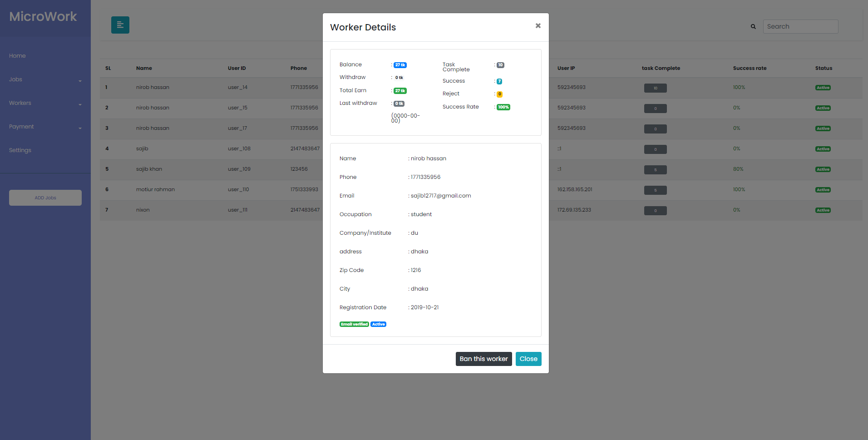Click the Worker Details modal title
868x440 pixels.
[x=363, y=27]
